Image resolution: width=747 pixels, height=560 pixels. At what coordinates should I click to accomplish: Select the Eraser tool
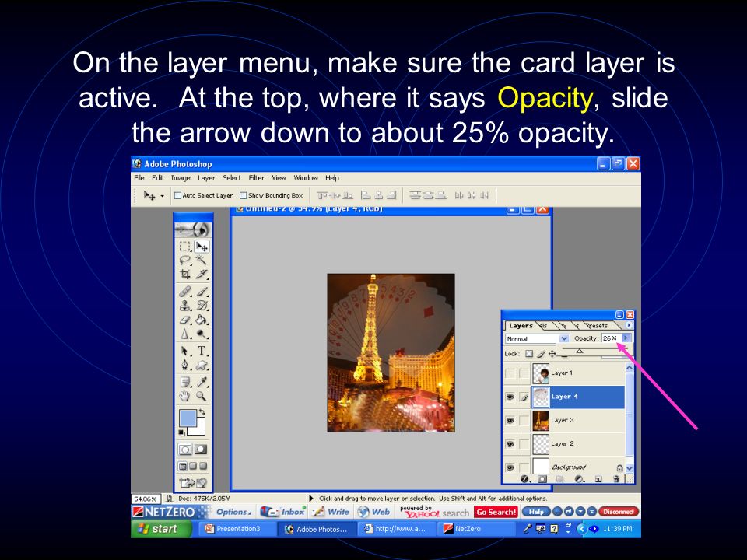pos(185,320)
